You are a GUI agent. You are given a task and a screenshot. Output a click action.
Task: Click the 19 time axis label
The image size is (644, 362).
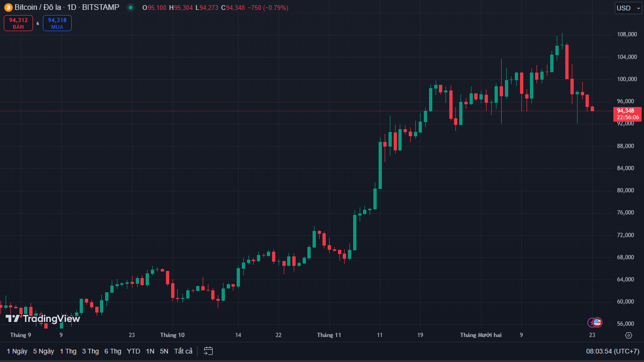pos(420,335)
